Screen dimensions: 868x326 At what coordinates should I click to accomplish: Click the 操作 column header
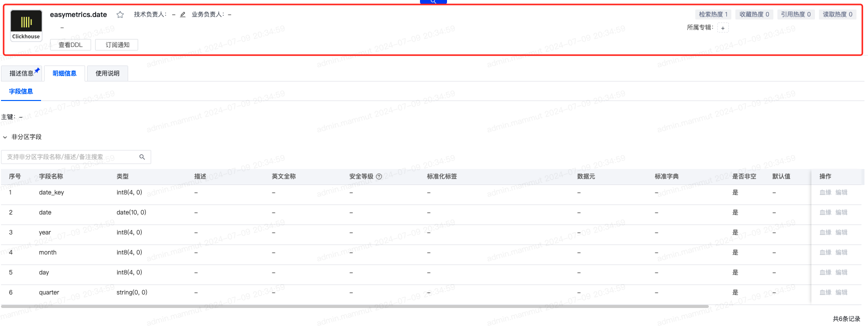825,176
